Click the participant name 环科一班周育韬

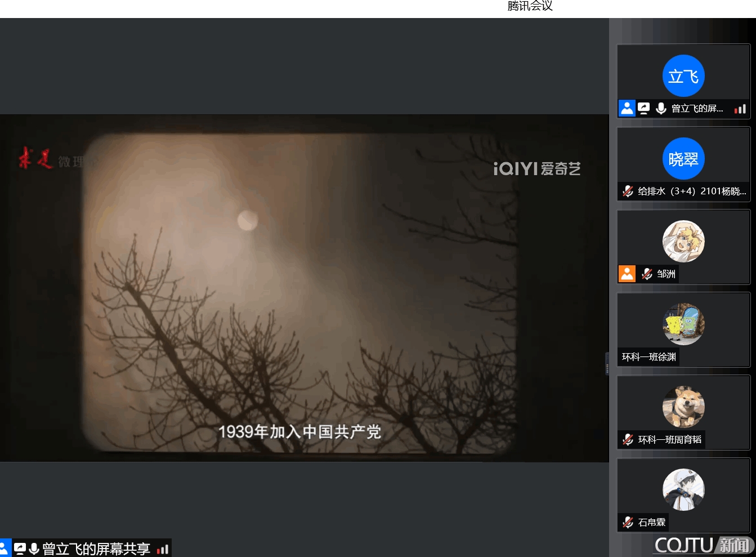tap(670, 440)
